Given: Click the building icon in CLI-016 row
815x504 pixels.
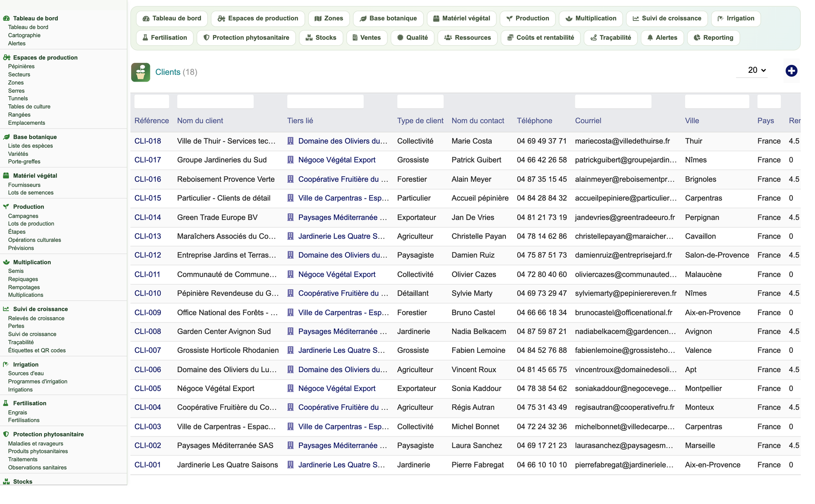Looking at the screenshot, I should [290, 179].
